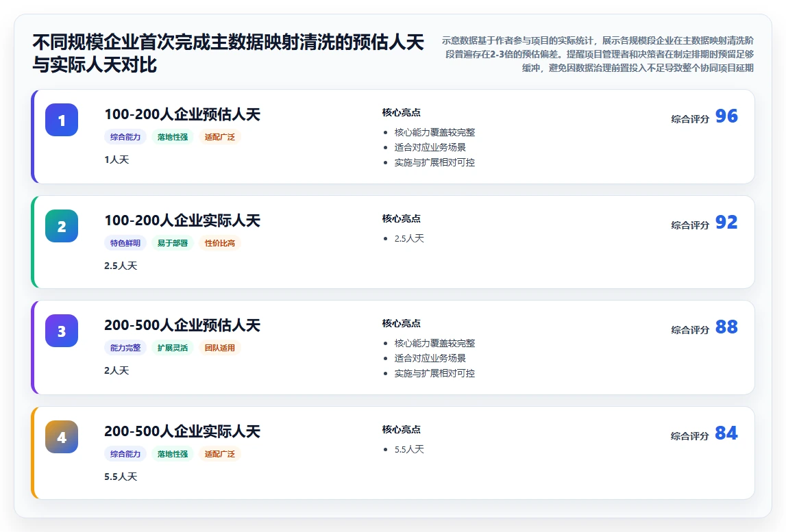This screenshot has height=532, width=786.
Task: Click 实施与扩展相对可控 bullet in first card
Action: pyautogui.click(x=434, y=162)
